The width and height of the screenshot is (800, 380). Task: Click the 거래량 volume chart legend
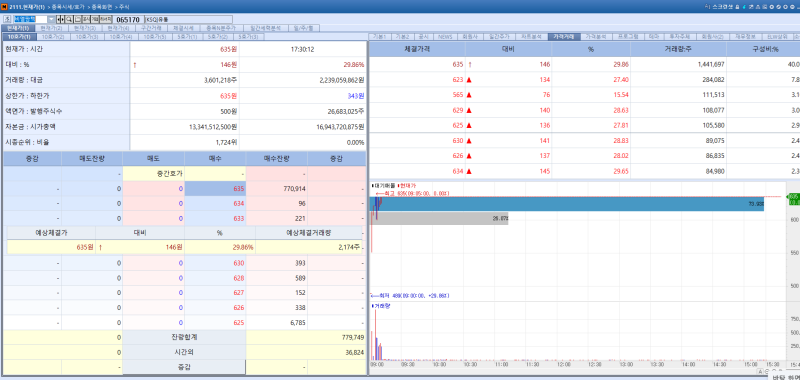(x=380, y=305)
